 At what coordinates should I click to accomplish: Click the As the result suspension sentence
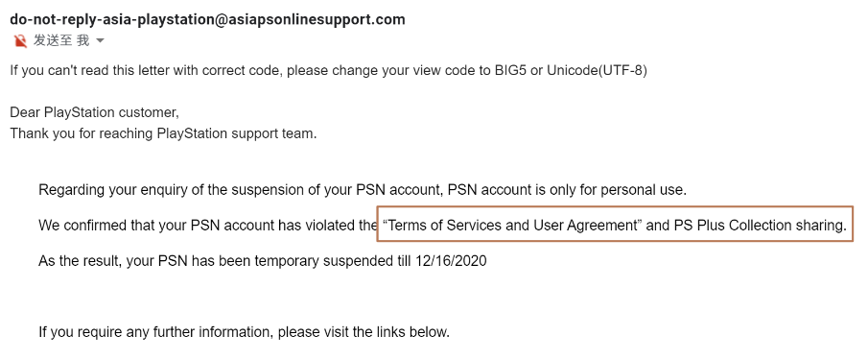[263, 261]
